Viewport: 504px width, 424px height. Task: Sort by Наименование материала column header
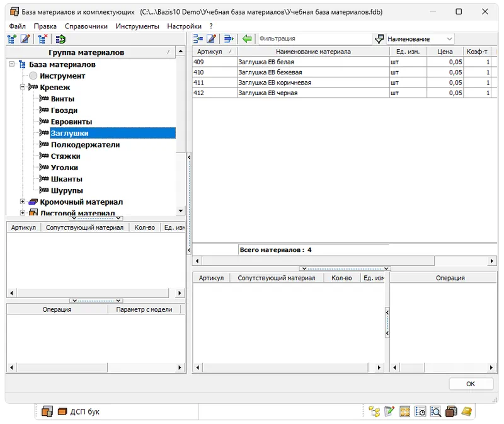(x=313, y=52)
